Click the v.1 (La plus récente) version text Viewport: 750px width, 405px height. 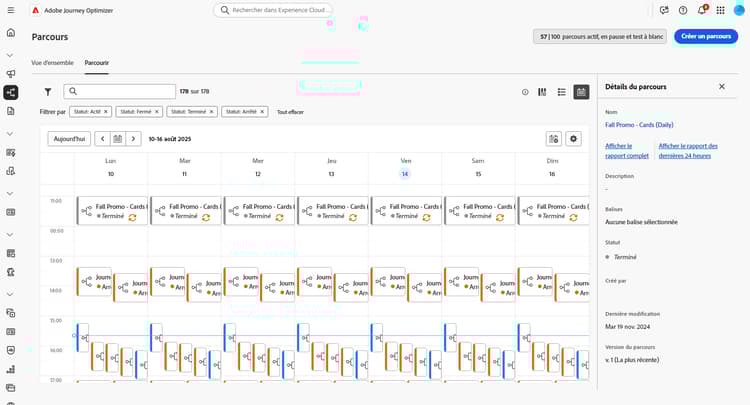pyautogui.click(x=632, y=360)
